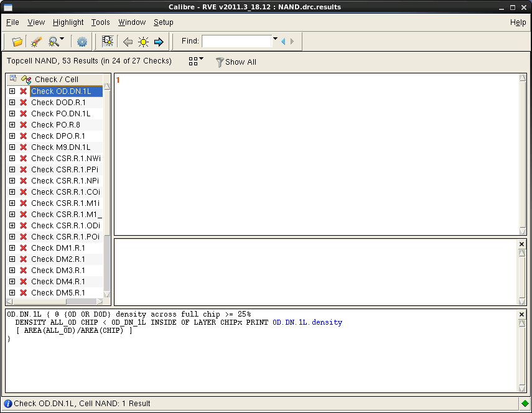Expand Check PO.R.8 tree node
Screen dimensions: 532x413
(12, 125)
